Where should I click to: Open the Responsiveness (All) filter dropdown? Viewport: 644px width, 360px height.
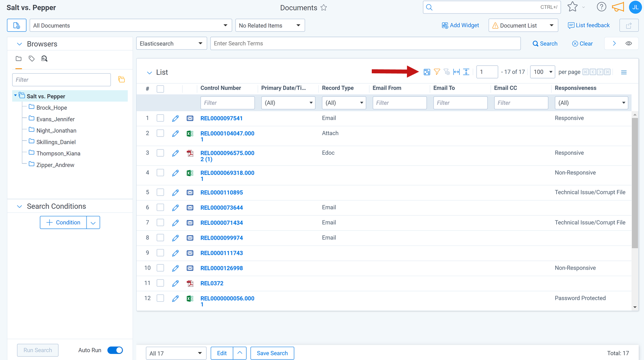591,103
